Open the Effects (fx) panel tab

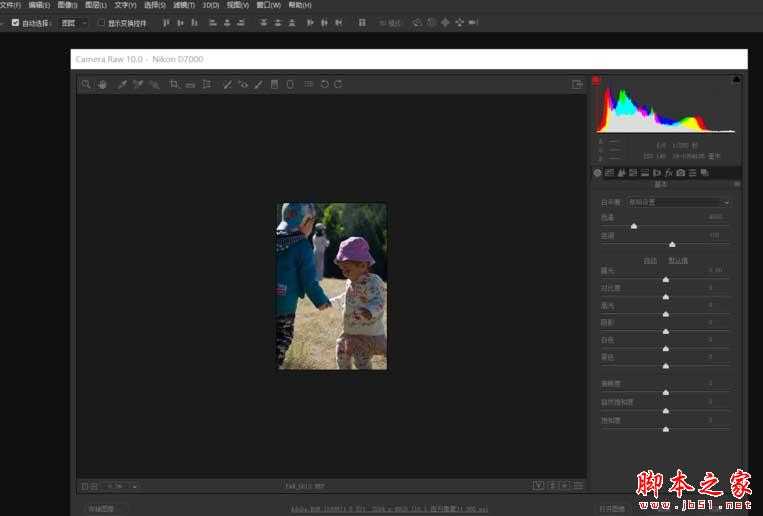(668, 173)
